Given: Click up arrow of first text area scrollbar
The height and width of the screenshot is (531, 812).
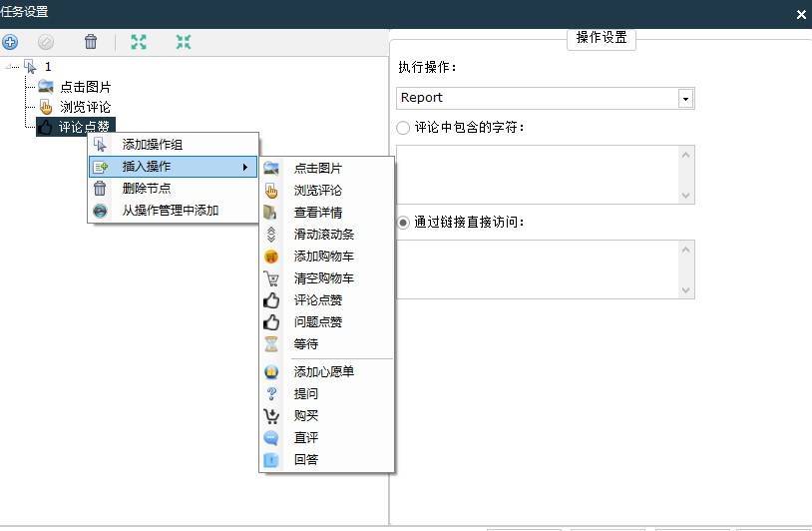Looking at the screenshot, I should click(x=686, y=155).
